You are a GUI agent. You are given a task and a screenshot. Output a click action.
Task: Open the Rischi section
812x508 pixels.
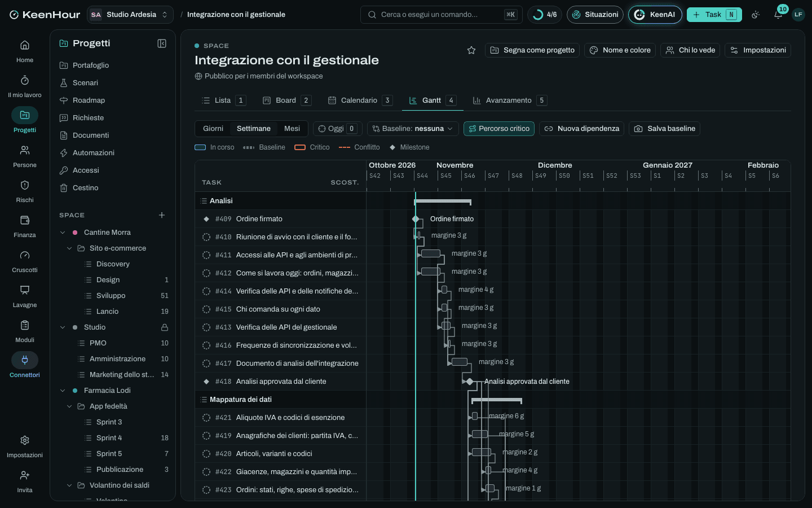point(25,191)
